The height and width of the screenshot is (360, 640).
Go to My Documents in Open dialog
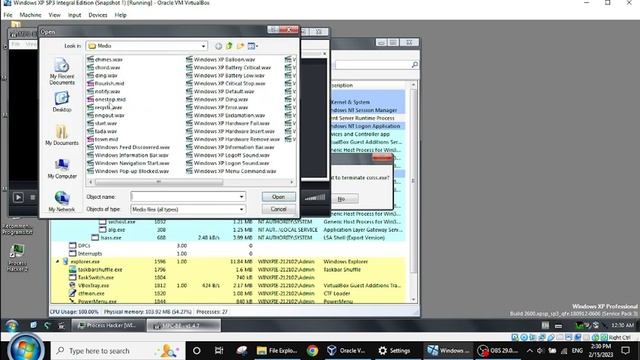coord(62,135)
